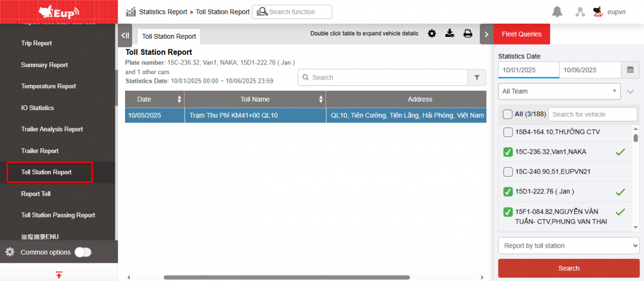This screenshot has height=281, width=644.
Task: Open the All Team dropdown
Action: pos(559,91)
